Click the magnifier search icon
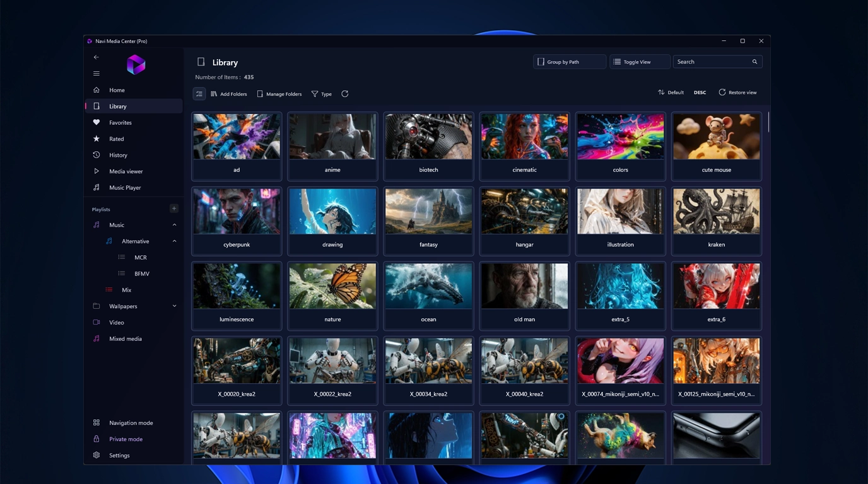868x484 pixels. (x=754, y=62)
